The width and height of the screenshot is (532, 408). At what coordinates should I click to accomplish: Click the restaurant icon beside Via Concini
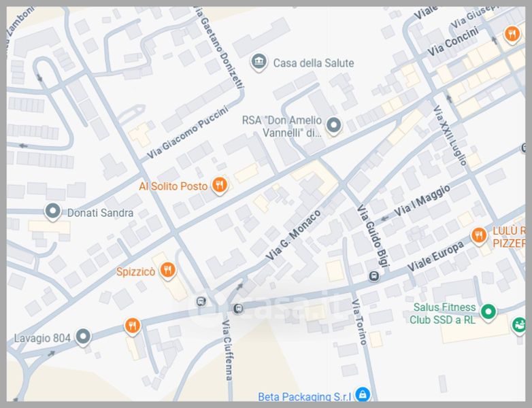point(512,33)
